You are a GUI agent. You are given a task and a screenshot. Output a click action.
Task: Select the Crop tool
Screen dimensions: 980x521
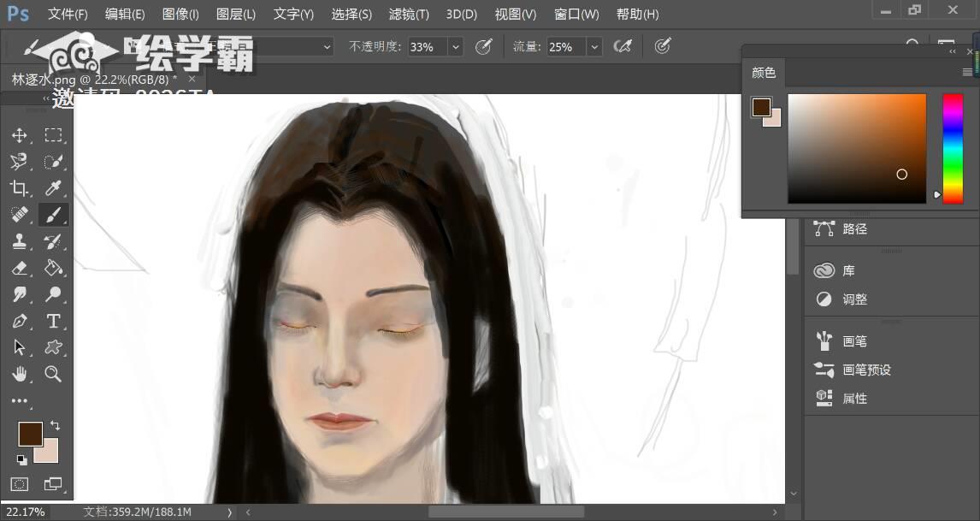point(20,187)
